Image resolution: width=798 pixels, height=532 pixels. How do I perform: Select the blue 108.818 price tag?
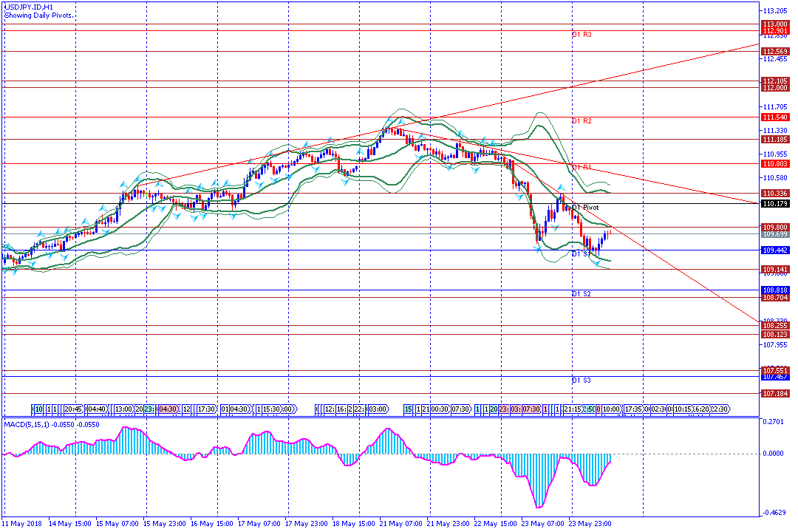(x=775, y=290)
